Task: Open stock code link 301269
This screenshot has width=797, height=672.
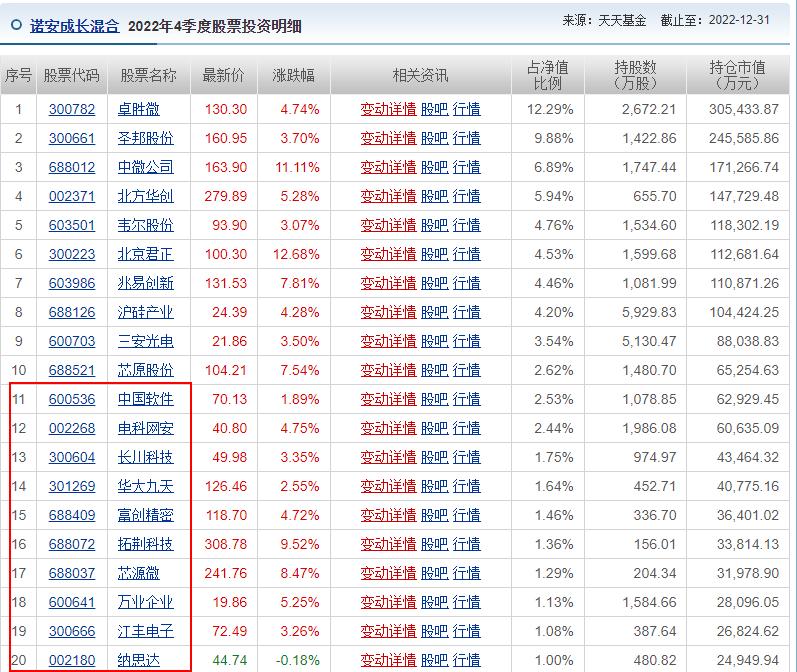Action: pos(72,486)
